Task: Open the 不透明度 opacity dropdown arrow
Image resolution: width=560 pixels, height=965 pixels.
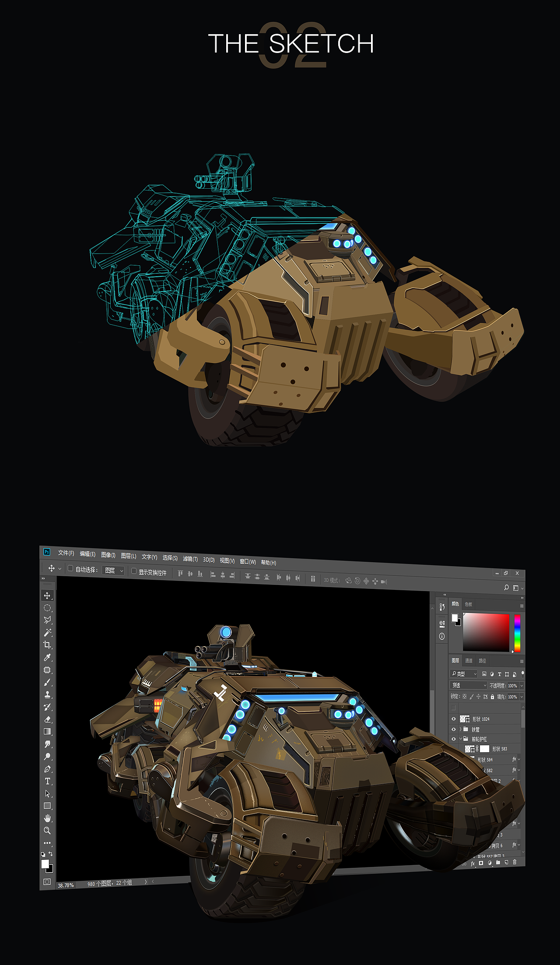Action: [521, 686]
